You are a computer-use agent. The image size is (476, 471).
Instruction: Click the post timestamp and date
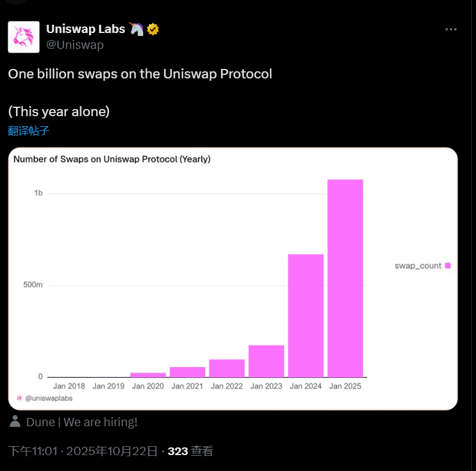point(82,452)
